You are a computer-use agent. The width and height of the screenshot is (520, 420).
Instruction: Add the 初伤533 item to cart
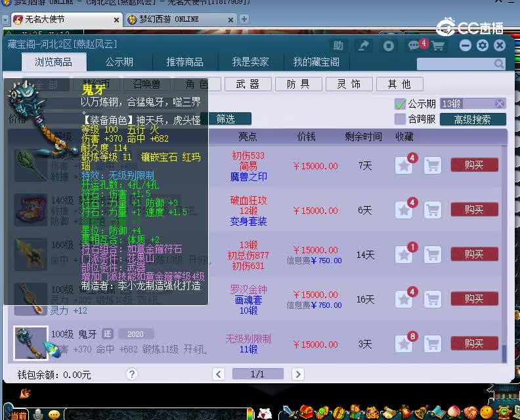pos(433,165)
